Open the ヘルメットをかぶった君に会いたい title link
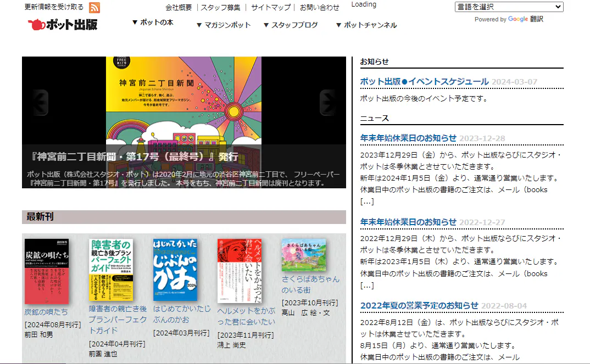Image resolution: width=590 pixels, height=364 pixels. (246, 316)
